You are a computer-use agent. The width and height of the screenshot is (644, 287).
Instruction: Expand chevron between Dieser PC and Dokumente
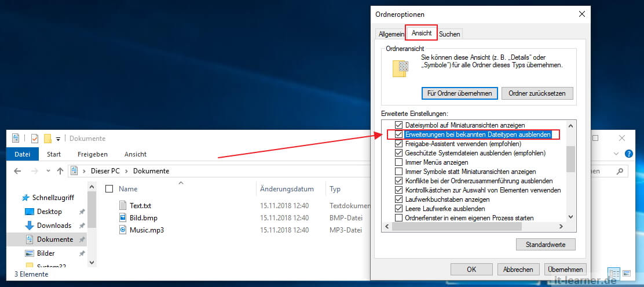(126, 171)
